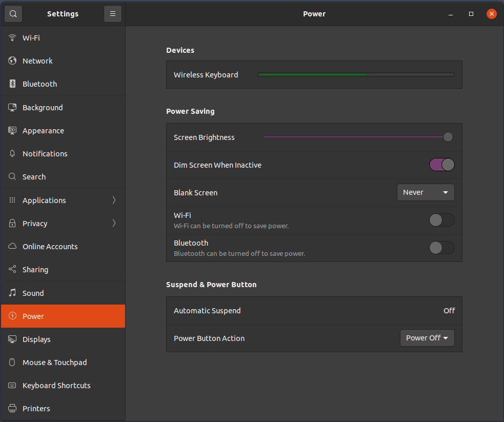Click the Wi-Fi icon in sidebar

pos(13,38)
